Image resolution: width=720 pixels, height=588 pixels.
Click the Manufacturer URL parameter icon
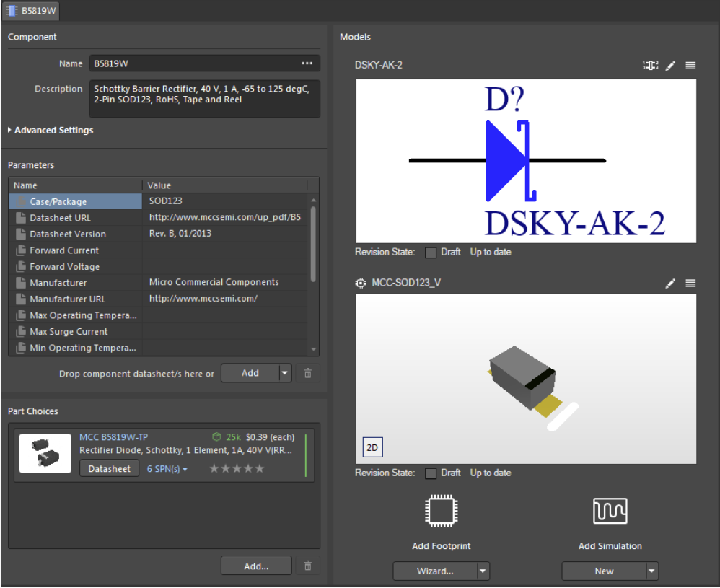click(x=21, y=299)
